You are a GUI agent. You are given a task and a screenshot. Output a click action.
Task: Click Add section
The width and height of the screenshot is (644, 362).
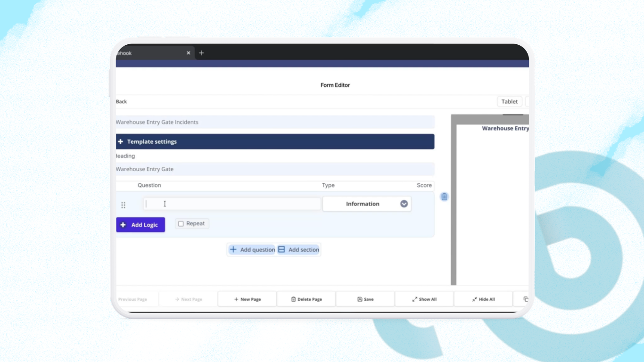point(298,250)
